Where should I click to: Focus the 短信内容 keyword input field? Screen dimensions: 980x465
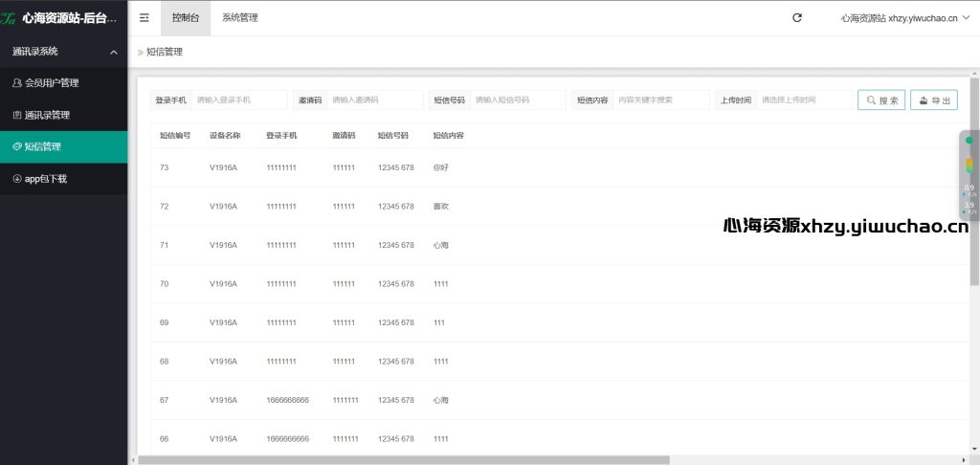pos(661,100)
